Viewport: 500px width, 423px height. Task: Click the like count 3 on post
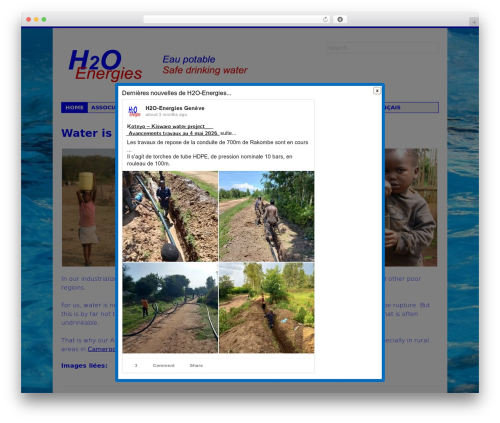click(x=136, y=366)
